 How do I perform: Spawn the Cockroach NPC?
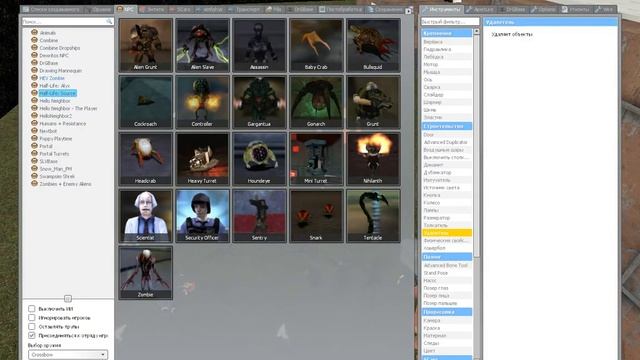(x=146, y=102)
